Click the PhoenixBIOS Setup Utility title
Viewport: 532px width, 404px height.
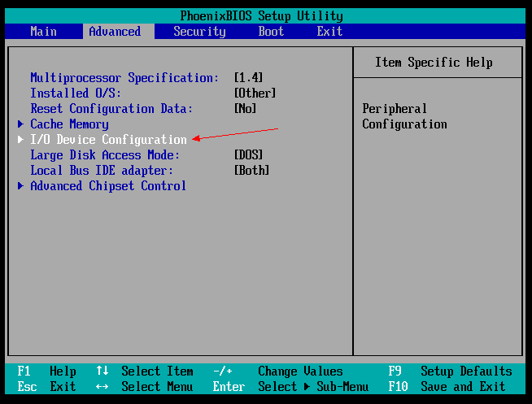[x=262, y=16]
